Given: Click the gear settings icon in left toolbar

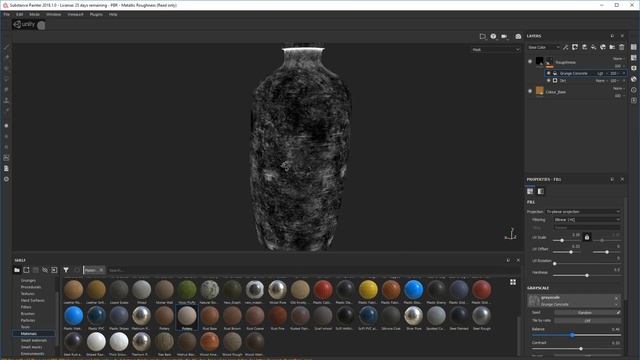Looking at the screenshot, I should (x=6, y=179).
